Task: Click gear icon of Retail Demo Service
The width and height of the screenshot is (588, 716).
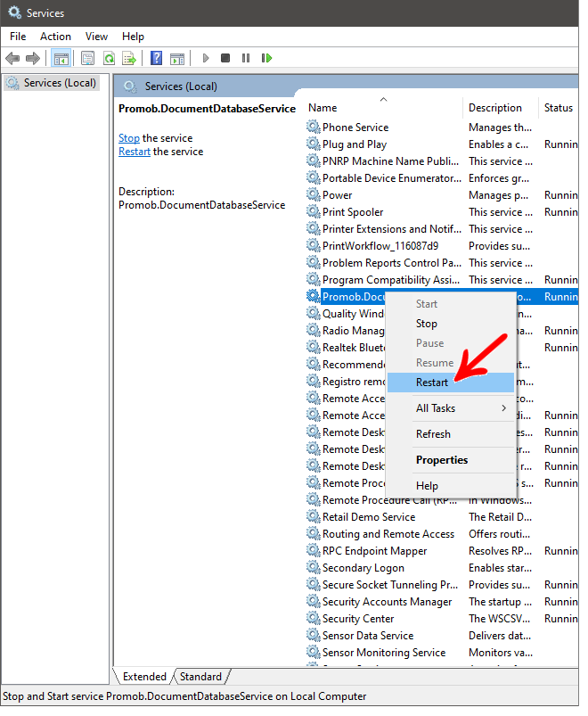Action: tap(313, 517)
